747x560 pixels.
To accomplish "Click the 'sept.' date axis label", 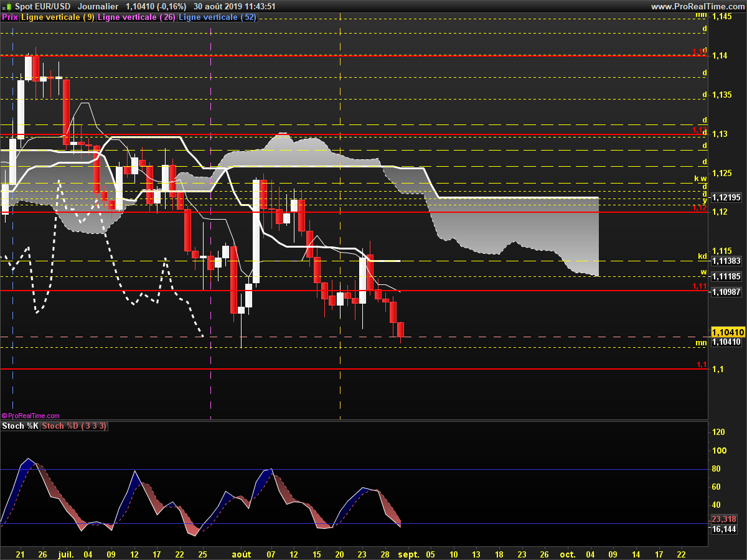I will click(x=409, y=554).
